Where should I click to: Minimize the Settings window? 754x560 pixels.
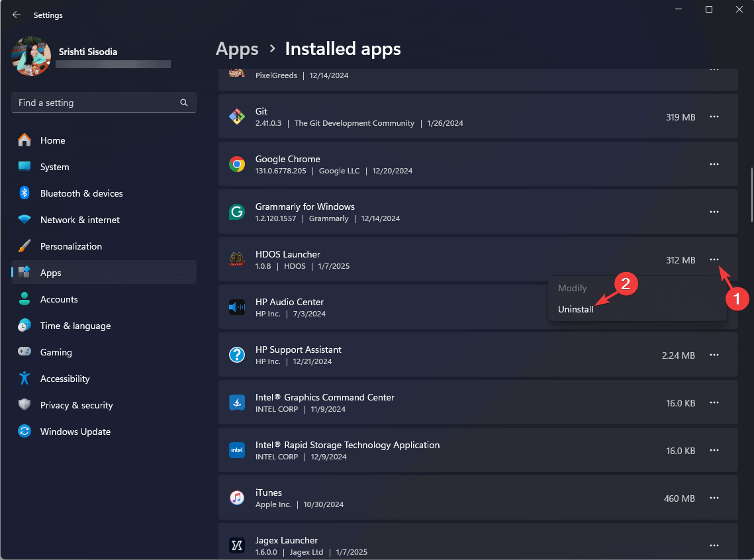click(679, 10)
